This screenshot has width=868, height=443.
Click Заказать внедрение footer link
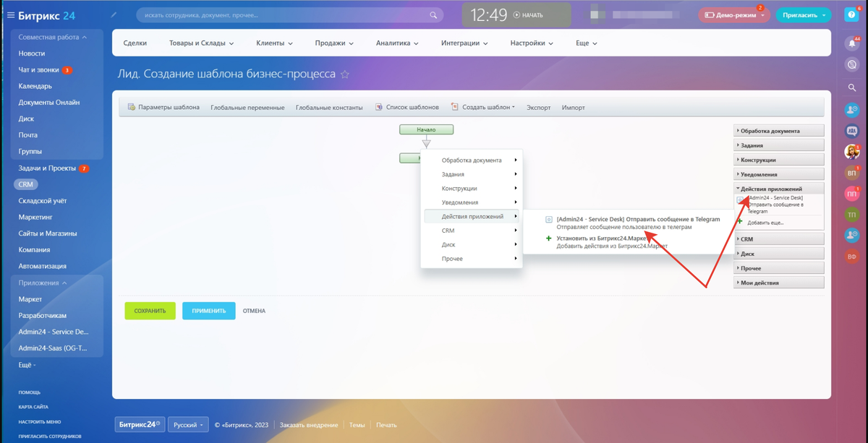click(x=309, y=425)
